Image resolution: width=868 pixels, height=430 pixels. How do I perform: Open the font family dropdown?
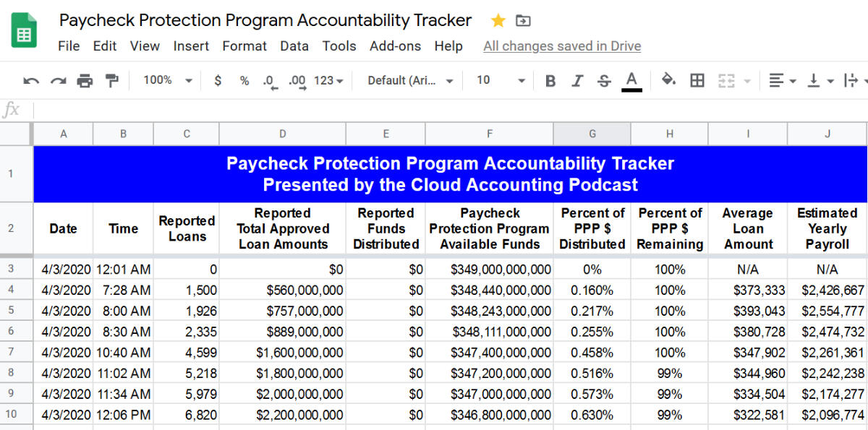click(x=409, y=80)
